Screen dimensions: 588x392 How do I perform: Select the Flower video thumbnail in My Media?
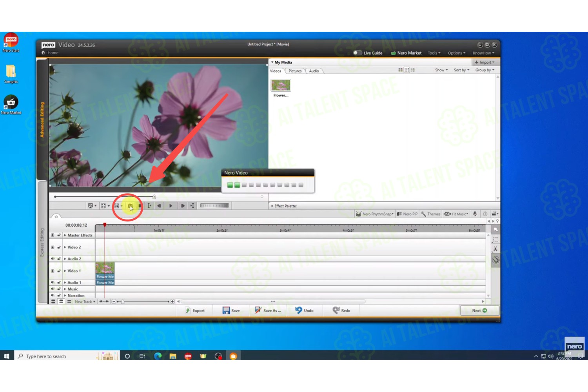coord(281,85)
